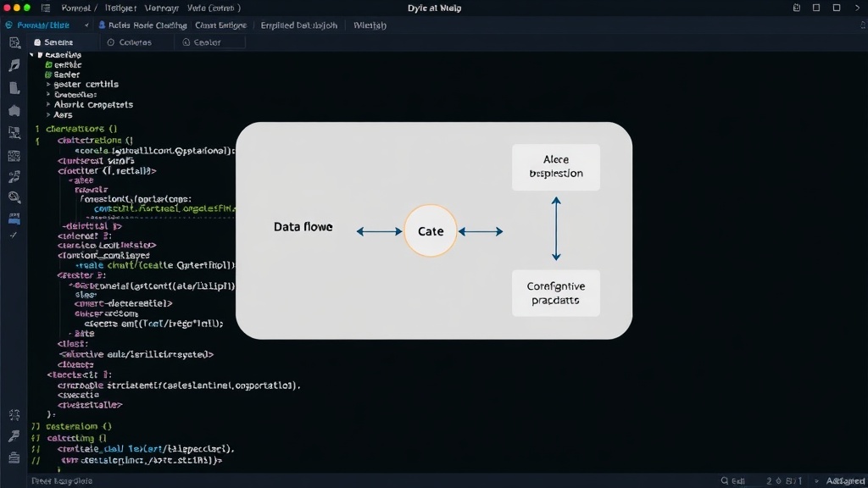
Task: Click the music note icon in the sidebar
Action: point(14,65)
